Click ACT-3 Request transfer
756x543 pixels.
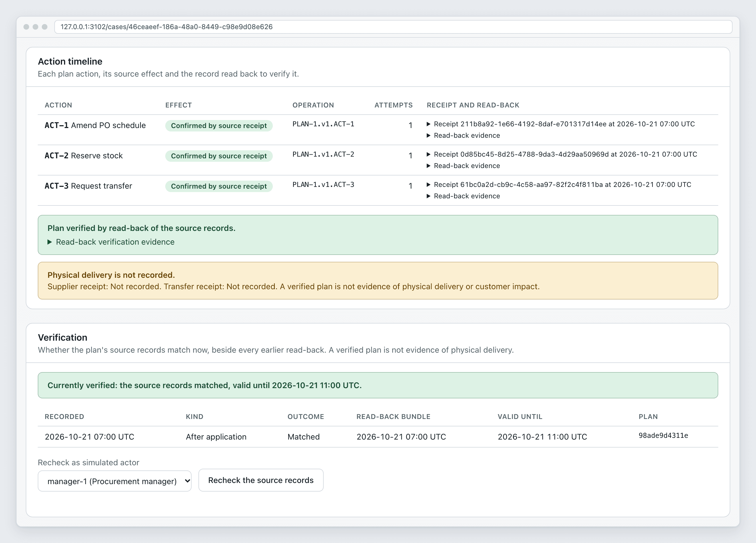(88, 186)
